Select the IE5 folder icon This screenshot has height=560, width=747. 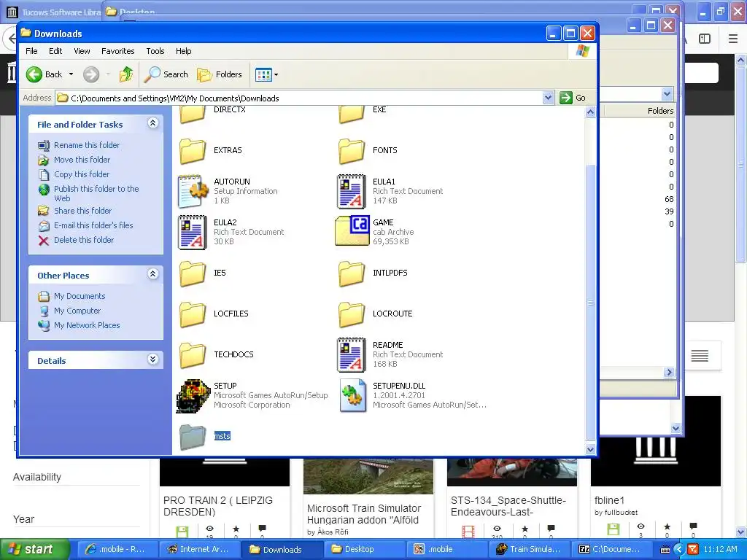193,273
